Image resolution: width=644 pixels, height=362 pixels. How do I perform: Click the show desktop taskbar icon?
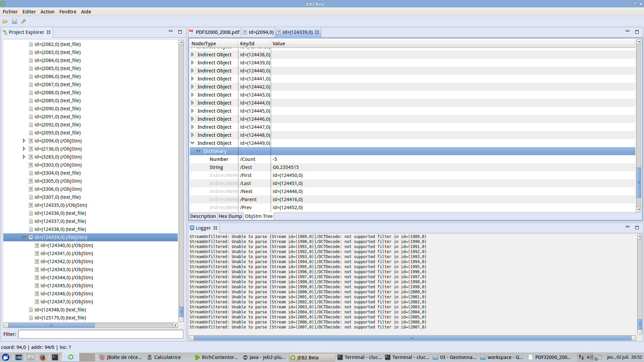(x=19, y=357)
